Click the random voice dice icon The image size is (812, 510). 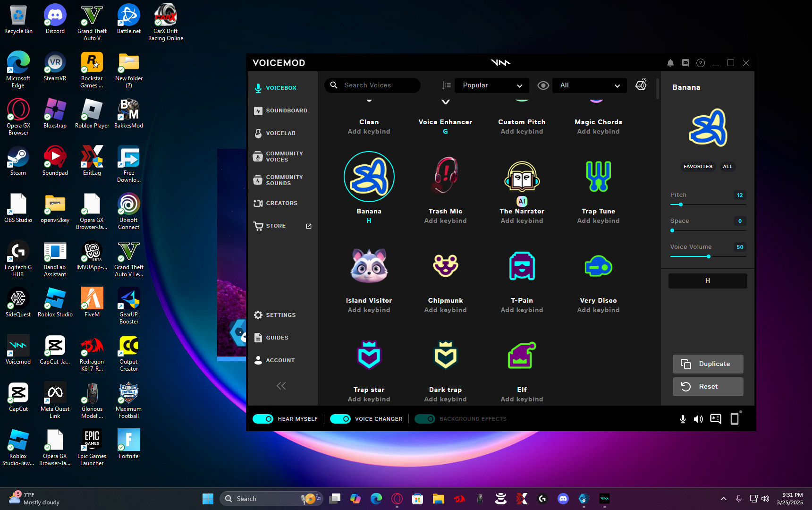(x=641, y=85)
